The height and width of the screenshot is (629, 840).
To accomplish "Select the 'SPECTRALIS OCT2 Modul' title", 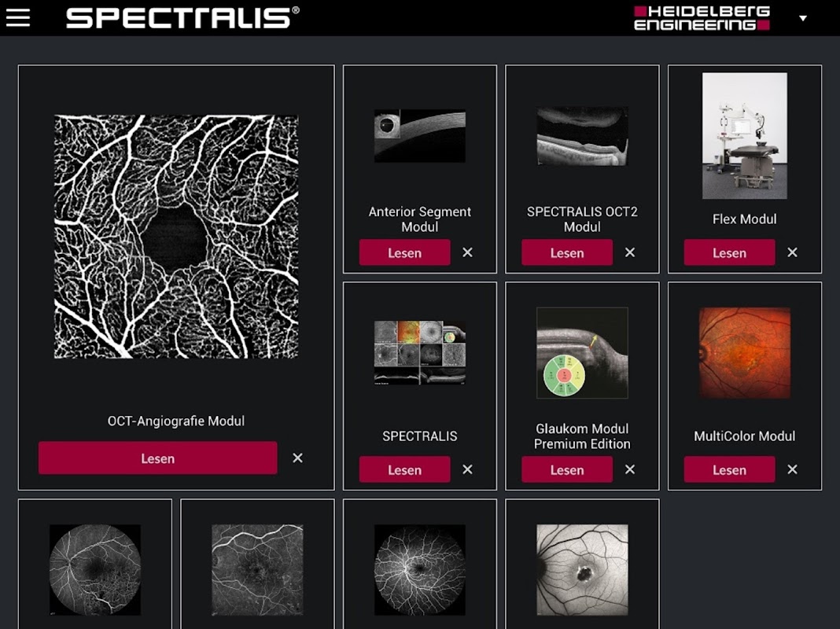I will click(x=582, y=219).
